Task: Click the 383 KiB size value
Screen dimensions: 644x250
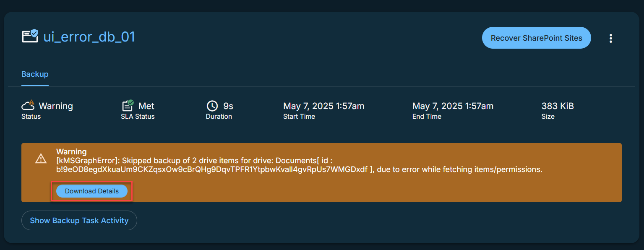Action: click(x=557, y=106)
